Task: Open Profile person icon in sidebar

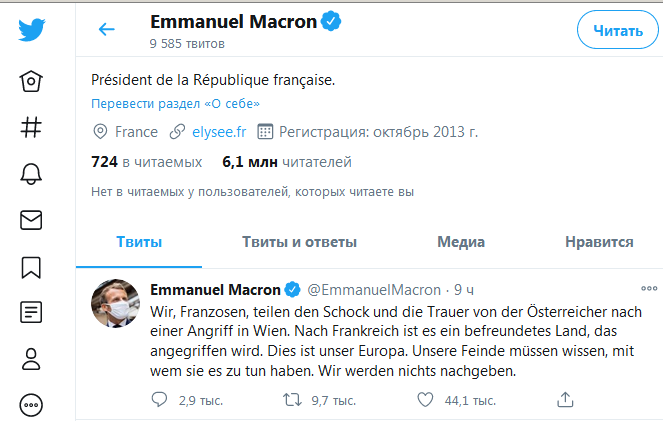Action: pyautogui.click(x=31, y=358)
